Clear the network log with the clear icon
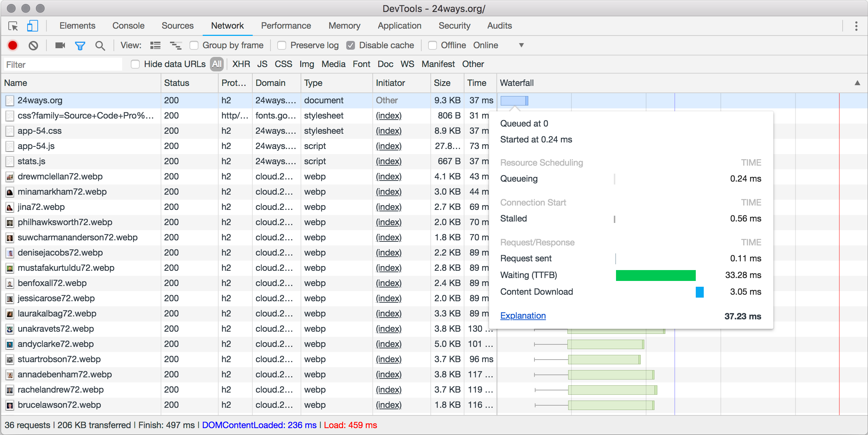Image resolution: width=868 pixels, height=435 pixels. (x=33, y=45)
